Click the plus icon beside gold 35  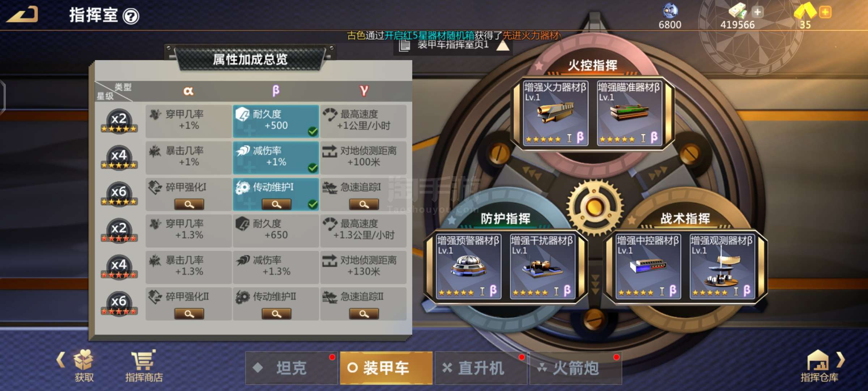click(825, 12)
